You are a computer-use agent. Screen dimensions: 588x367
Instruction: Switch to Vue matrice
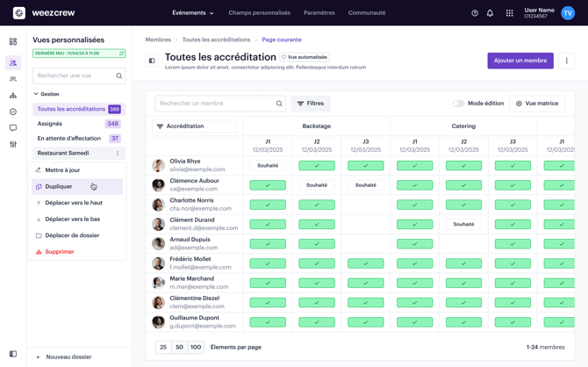pos(536,104)
